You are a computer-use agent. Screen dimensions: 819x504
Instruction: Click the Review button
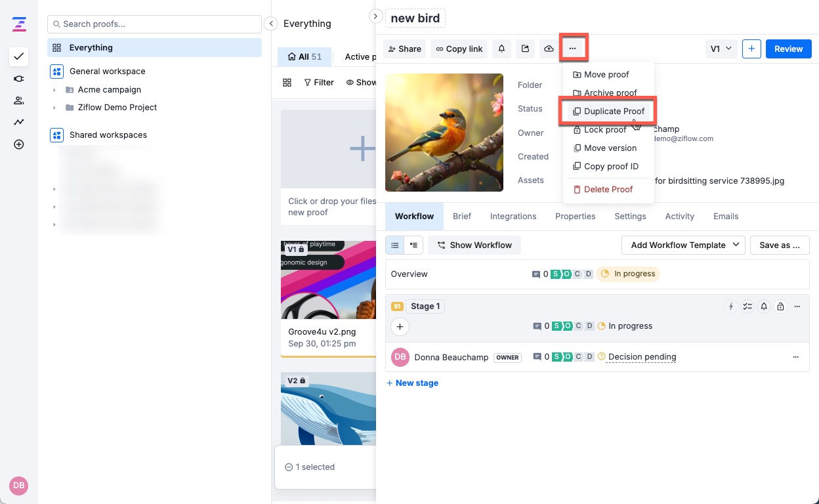(x=788, y=49)
